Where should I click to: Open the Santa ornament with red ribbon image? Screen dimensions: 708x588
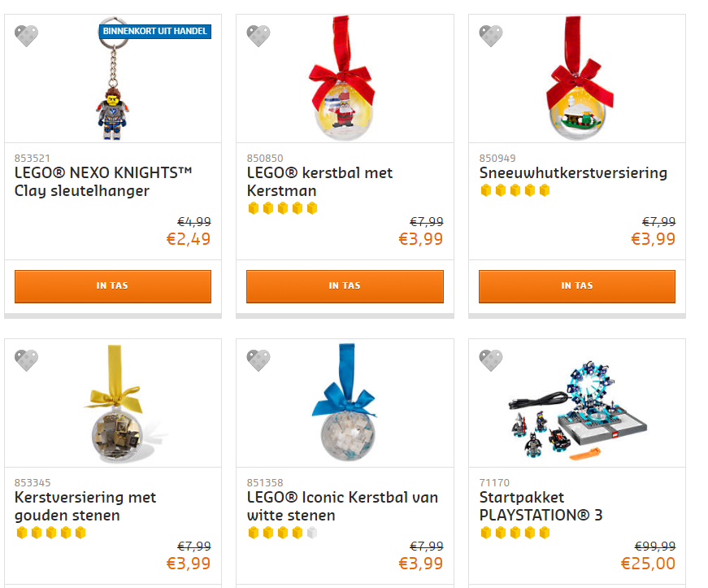coord(343,78)
